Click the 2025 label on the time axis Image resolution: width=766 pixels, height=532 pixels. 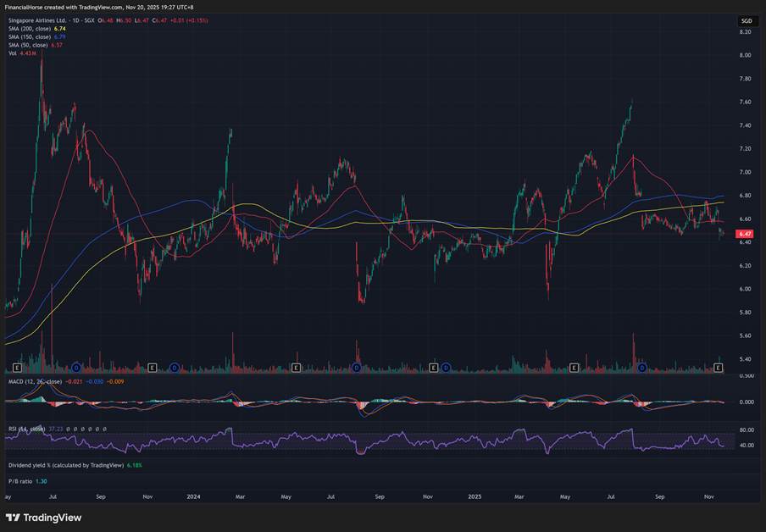pos(474,496)
